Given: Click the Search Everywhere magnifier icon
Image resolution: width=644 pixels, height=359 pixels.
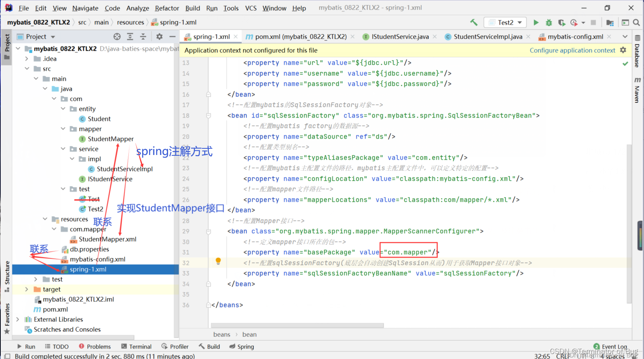Looking at the screenshot, I should pyautogui.click(x=636, y=23).
